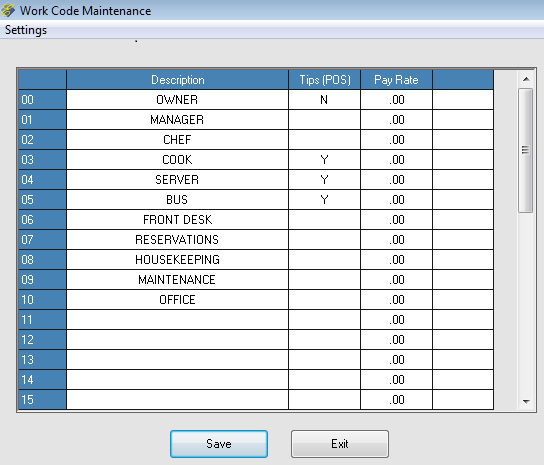Click the Pay Rate column header

[x=397, y=80]
